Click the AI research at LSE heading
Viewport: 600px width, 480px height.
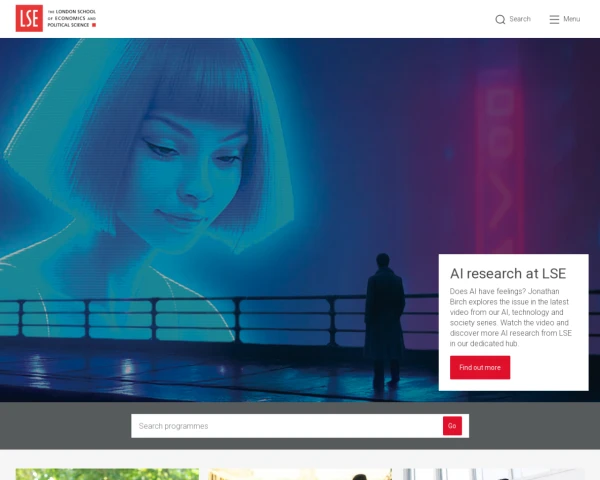(x=508, y=273)
